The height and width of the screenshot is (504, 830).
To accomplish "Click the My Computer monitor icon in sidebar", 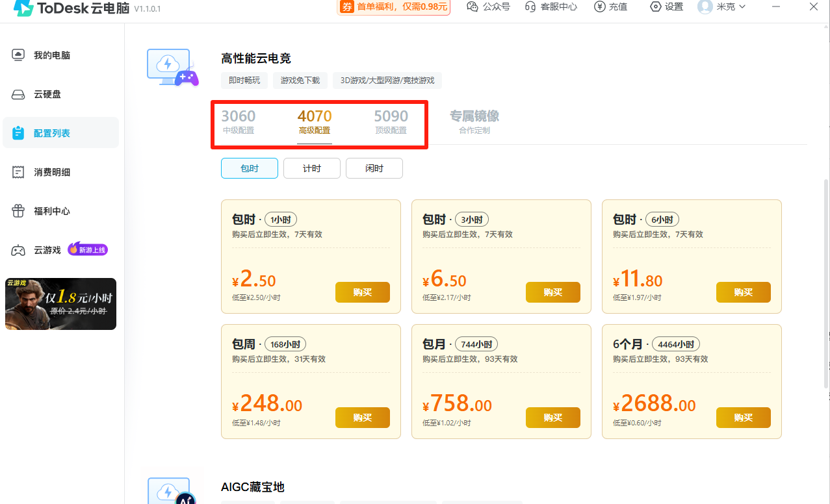I will click(x=18, y=55).
